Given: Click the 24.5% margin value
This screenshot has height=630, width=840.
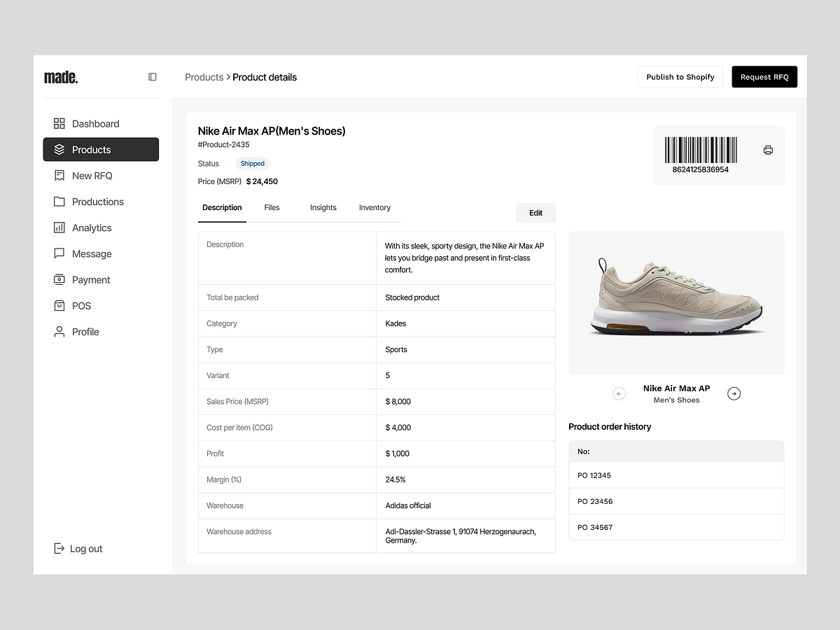Looking at the screenshot, I should click(395, 479).
